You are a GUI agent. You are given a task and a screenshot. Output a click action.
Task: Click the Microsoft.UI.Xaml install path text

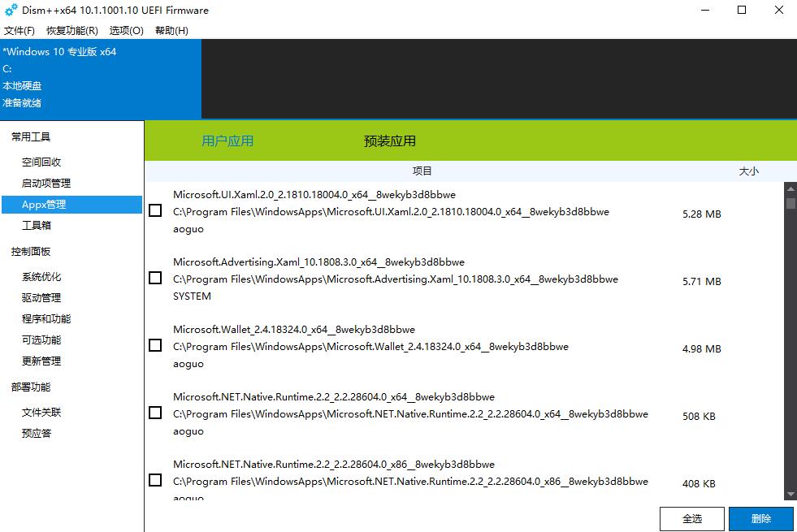[391, 212]
